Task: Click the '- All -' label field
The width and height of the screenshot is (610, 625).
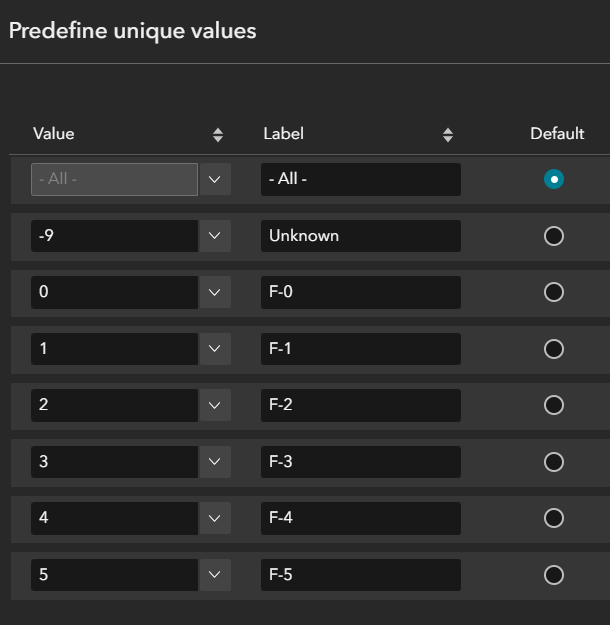Action: click(360, 179)
